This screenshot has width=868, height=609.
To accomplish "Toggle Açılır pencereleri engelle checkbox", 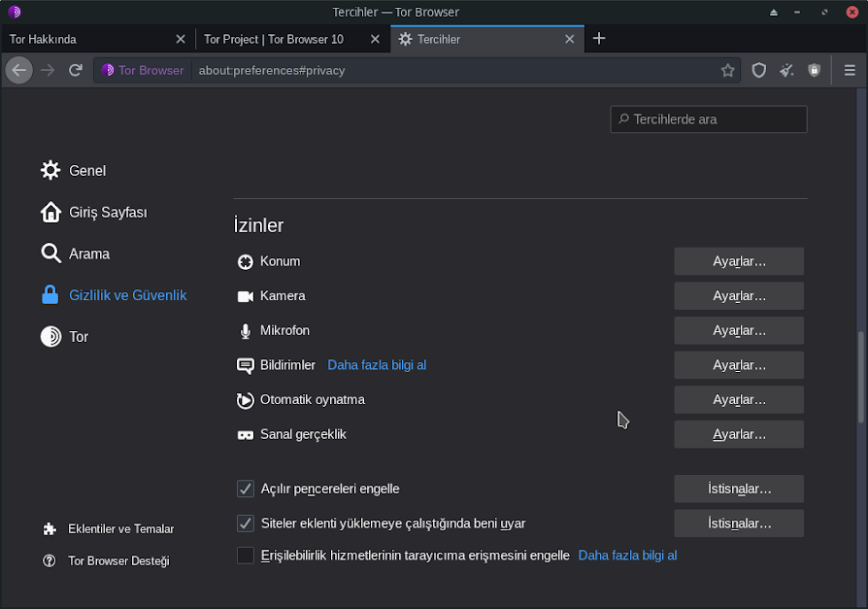I will point(246,489).
